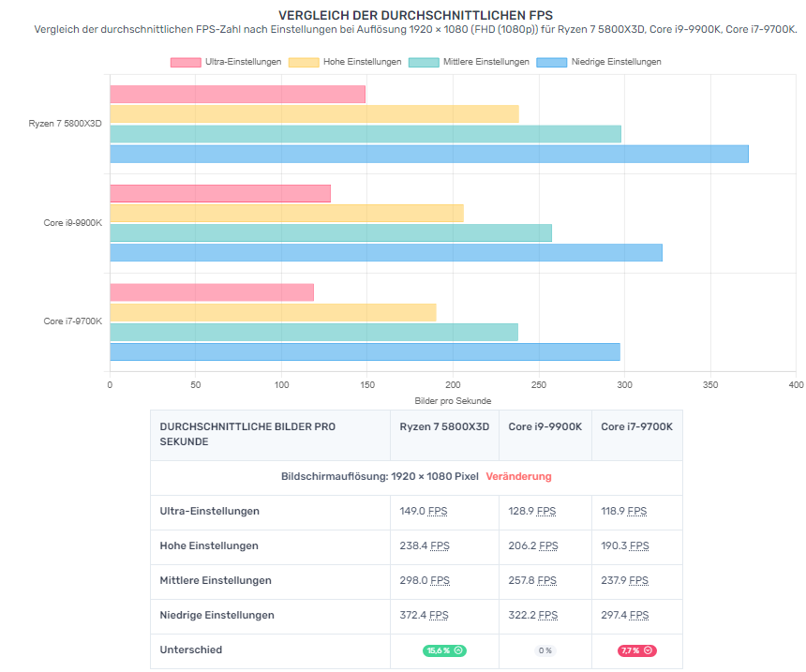Click the Core i7-9700K Mittlere bar

click(314, 332)
